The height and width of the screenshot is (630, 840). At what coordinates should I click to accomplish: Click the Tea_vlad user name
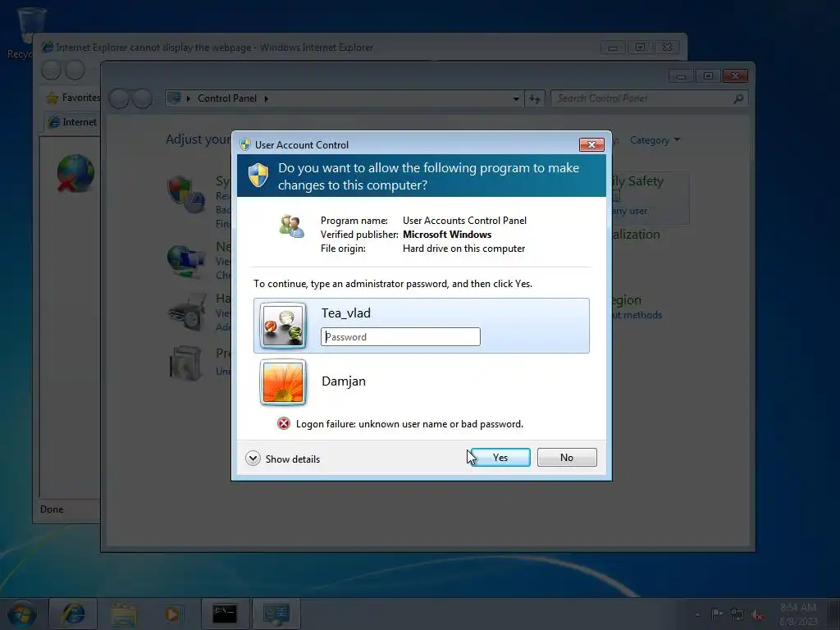pos(345,313)
